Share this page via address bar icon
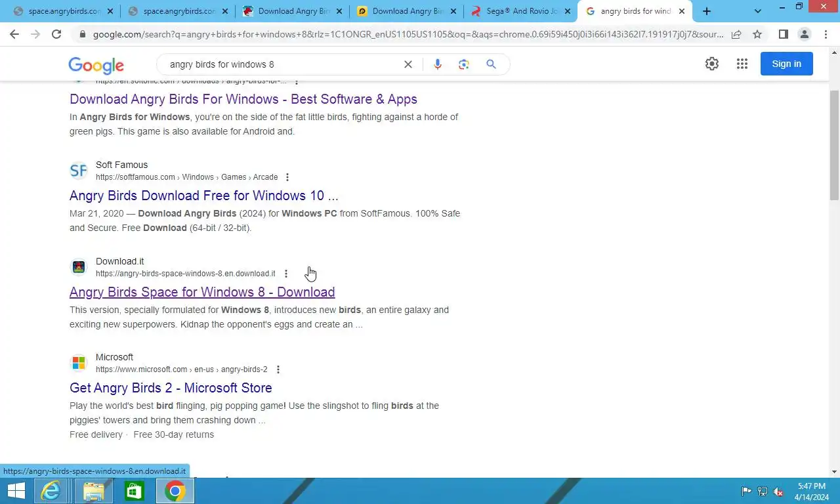Screen dimensions: 840x504 (736, 34)
